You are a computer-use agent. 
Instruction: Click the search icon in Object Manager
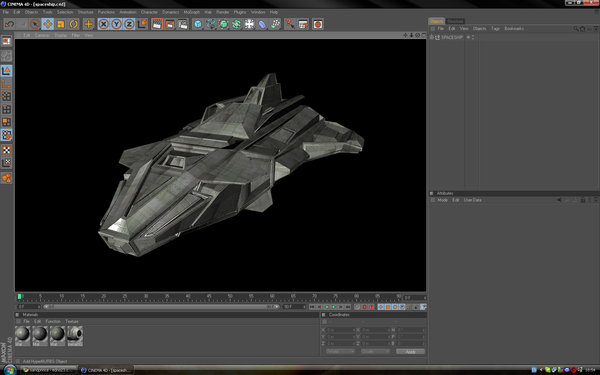coord(576,29)
